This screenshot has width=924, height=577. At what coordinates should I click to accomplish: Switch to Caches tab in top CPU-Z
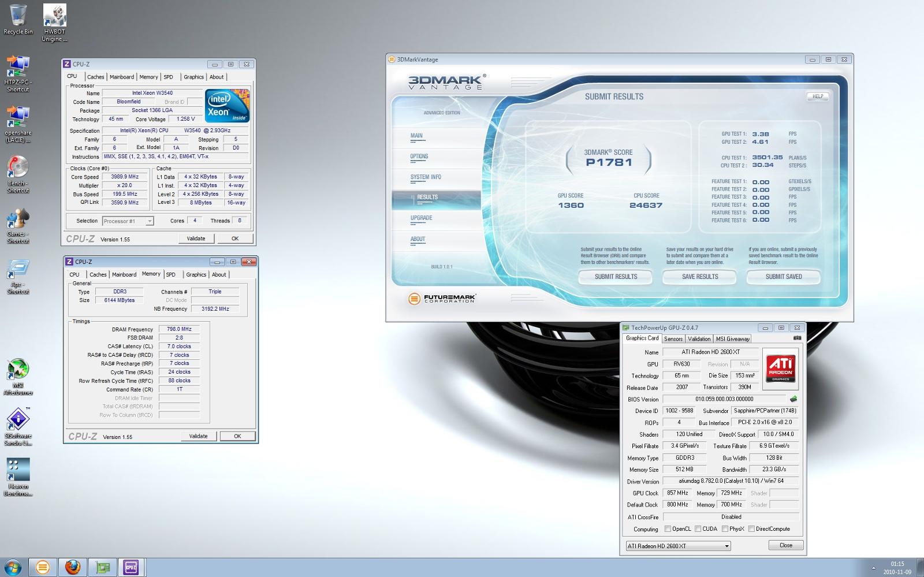click(x=95, y=77)
